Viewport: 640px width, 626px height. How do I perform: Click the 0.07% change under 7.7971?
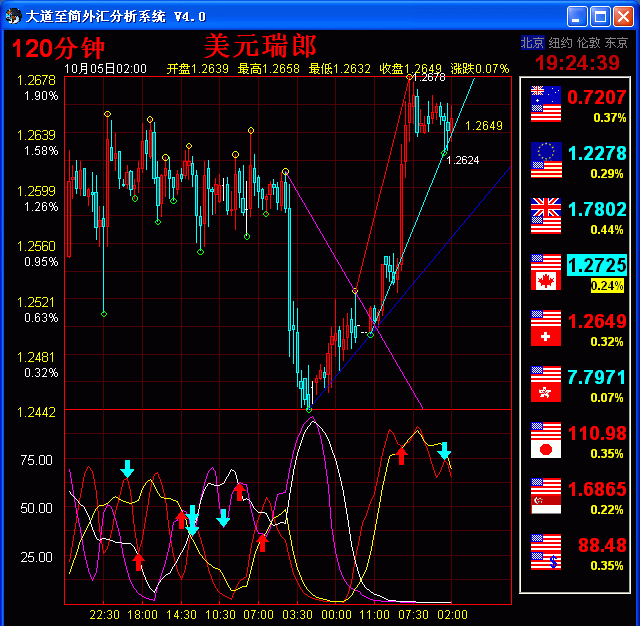[x=607, y=397]
